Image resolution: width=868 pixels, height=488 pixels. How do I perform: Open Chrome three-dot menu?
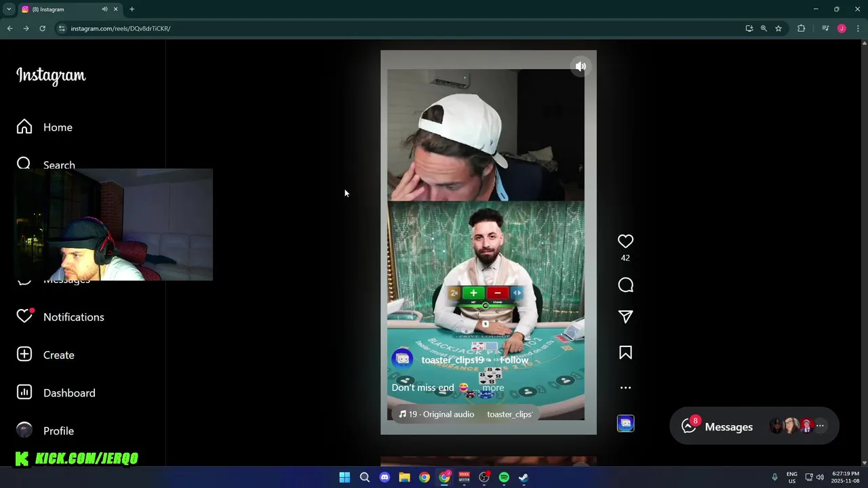[x=858, y=28]
